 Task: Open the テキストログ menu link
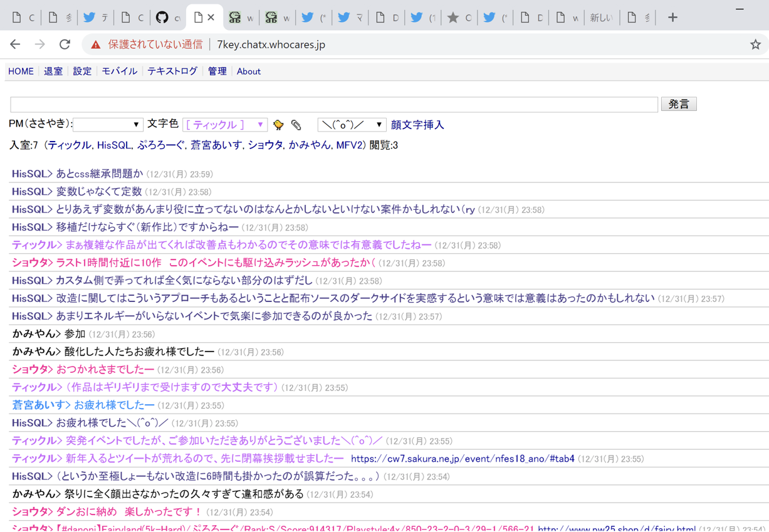[x=172, y=71]
